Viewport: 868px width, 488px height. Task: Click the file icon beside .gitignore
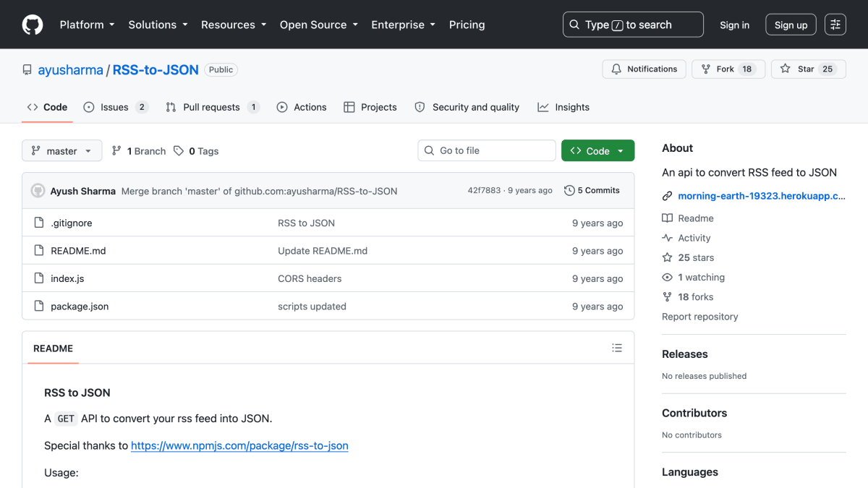39,223
